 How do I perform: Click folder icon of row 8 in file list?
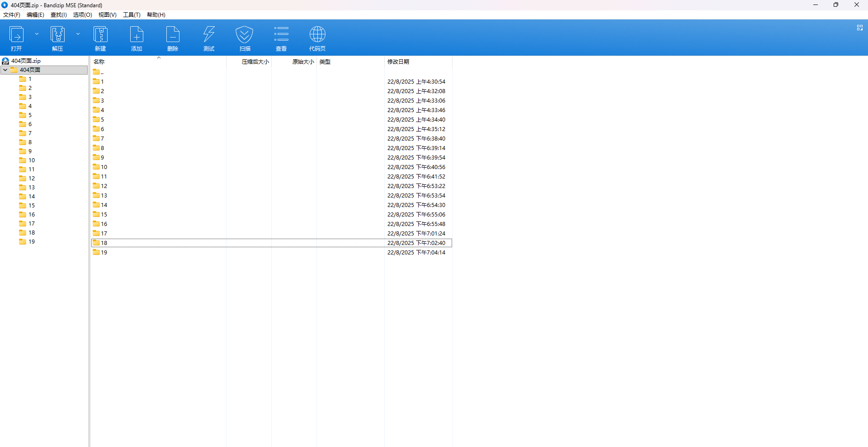point(96,148)
